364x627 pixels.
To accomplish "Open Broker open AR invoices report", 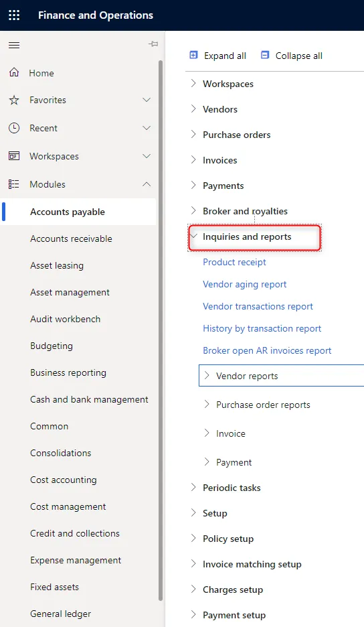I will coord(267,351).
